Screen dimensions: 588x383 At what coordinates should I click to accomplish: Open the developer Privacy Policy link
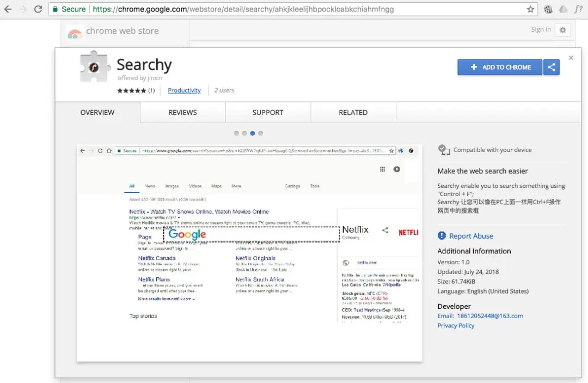(456, 326)
